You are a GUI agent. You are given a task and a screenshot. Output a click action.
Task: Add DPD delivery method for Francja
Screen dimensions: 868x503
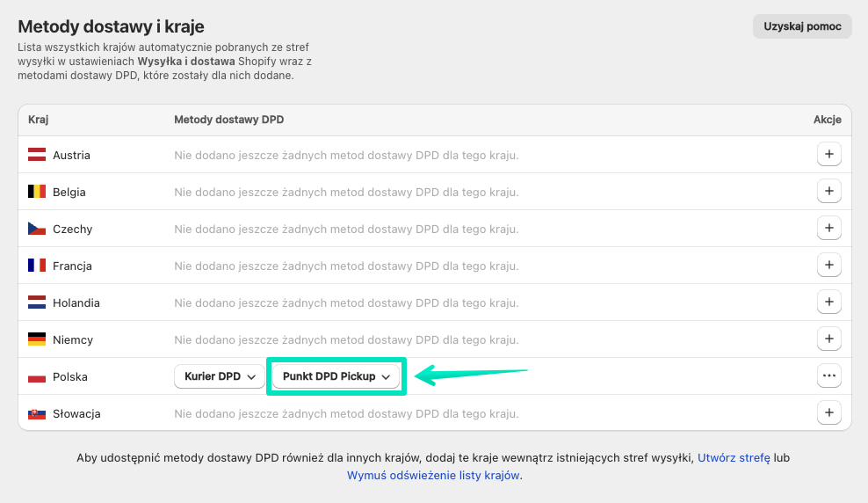(828, 266)
